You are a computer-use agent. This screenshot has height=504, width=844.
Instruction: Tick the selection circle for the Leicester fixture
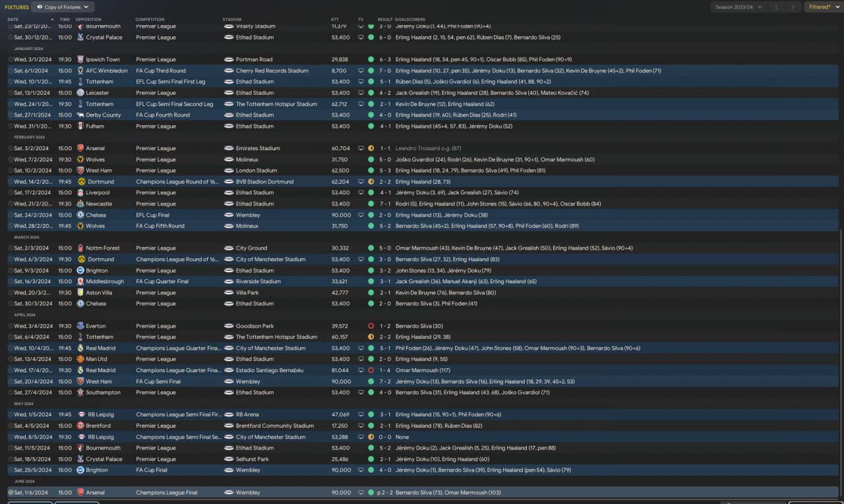(x=11, y=93)
